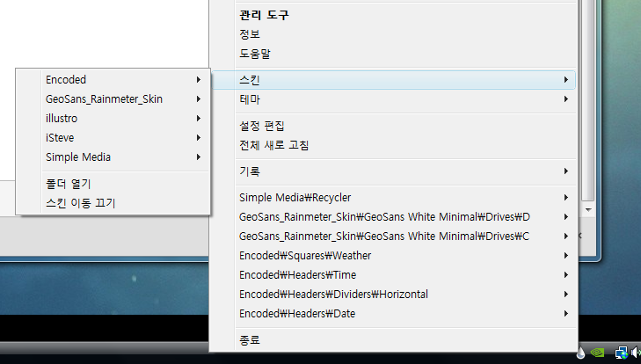Click 종료 to exit Rainmeter
641x364 pixels.
pyautogui.click(x=250, y=340)
